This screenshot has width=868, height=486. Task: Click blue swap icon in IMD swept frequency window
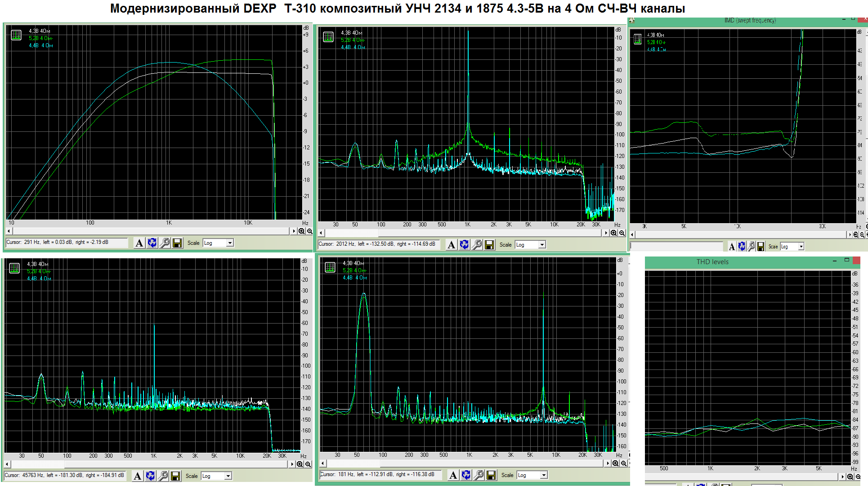click(742, 247)
